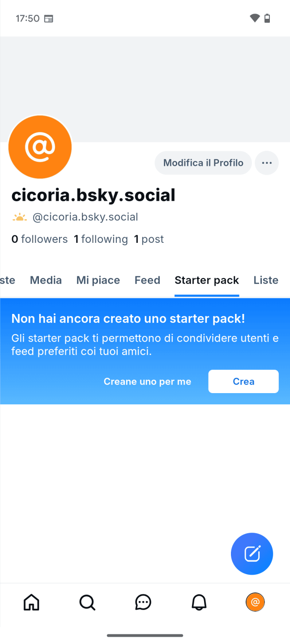Open the Mi piace tab

[98, 280]
